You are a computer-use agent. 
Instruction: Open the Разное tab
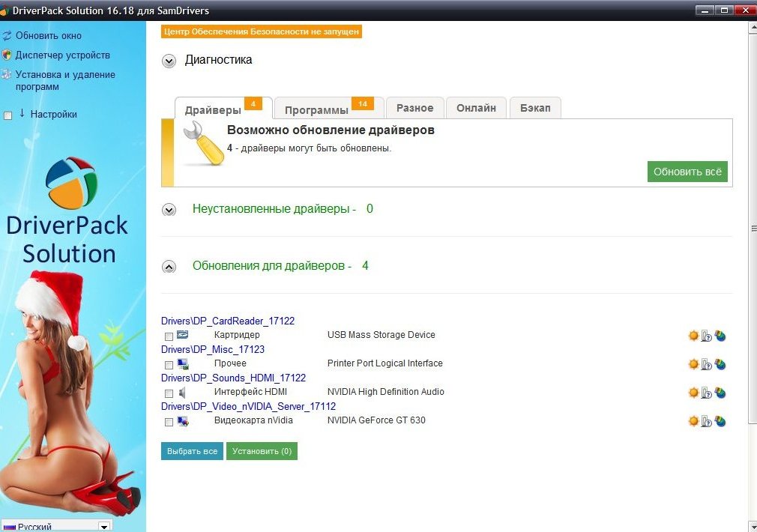414,108
